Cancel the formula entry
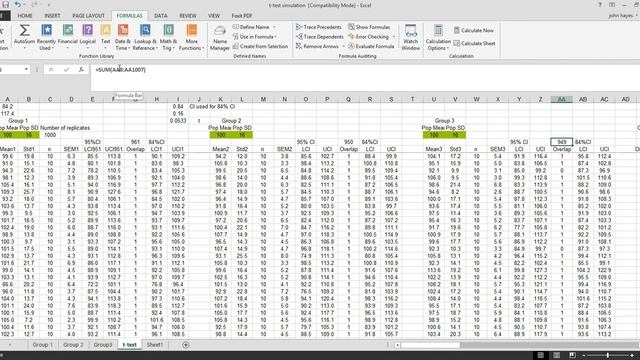640x360 pixels. (x=51, y=70)
